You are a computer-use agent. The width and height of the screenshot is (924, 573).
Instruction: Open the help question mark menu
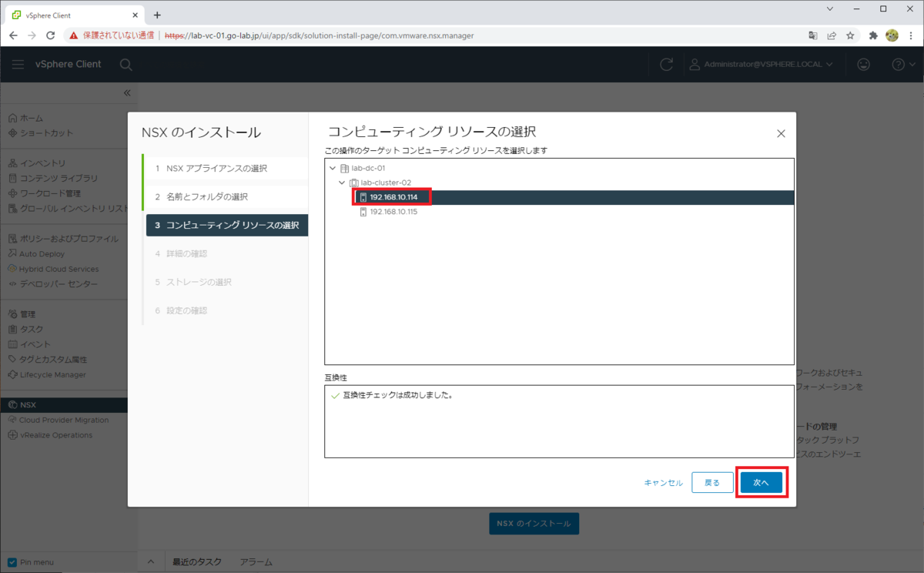point(902,65)
